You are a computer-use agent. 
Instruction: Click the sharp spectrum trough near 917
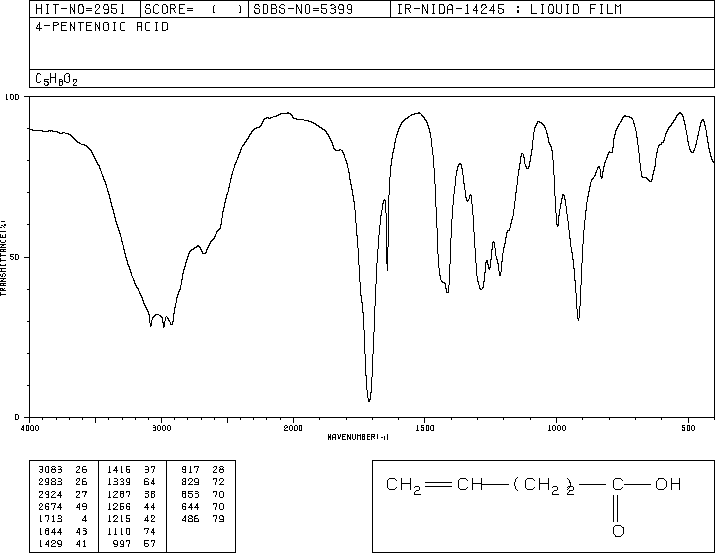pos(578,318)
